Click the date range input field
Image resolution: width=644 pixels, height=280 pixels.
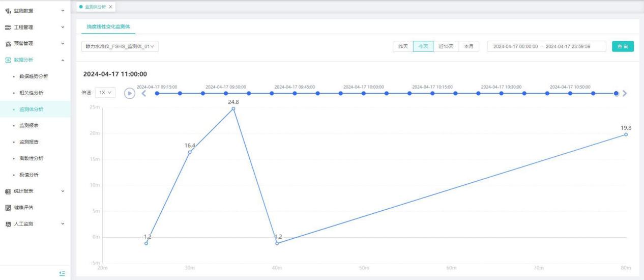546,46
